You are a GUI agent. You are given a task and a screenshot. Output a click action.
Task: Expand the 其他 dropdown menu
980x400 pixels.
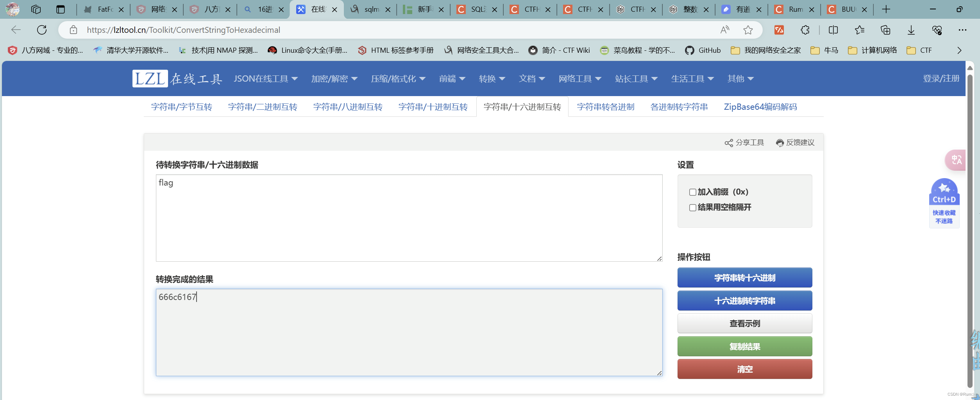(x=740, y=79)
